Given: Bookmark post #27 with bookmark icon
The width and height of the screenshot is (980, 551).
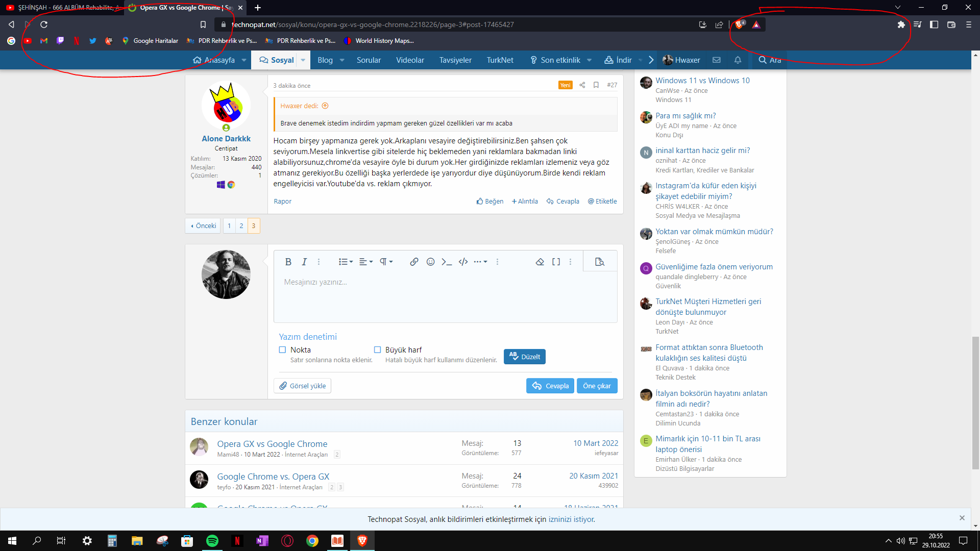Looking at the screenshot, I should click(596, 85).
